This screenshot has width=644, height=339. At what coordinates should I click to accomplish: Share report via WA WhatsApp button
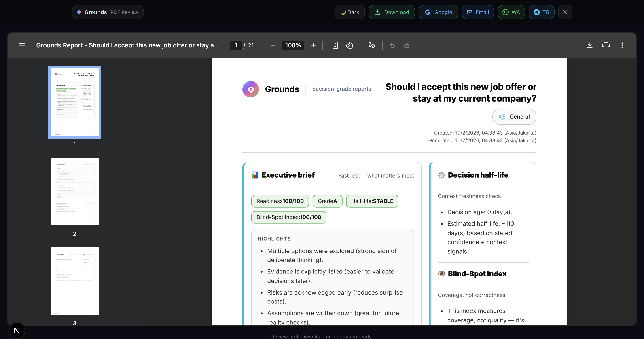coord(511,12)
